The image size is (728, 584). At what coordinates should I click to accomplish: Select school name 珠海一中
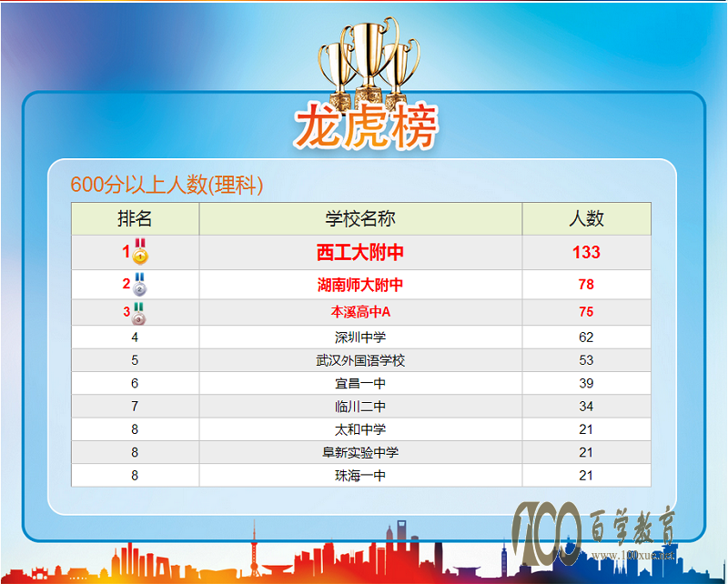click(360, 476)
